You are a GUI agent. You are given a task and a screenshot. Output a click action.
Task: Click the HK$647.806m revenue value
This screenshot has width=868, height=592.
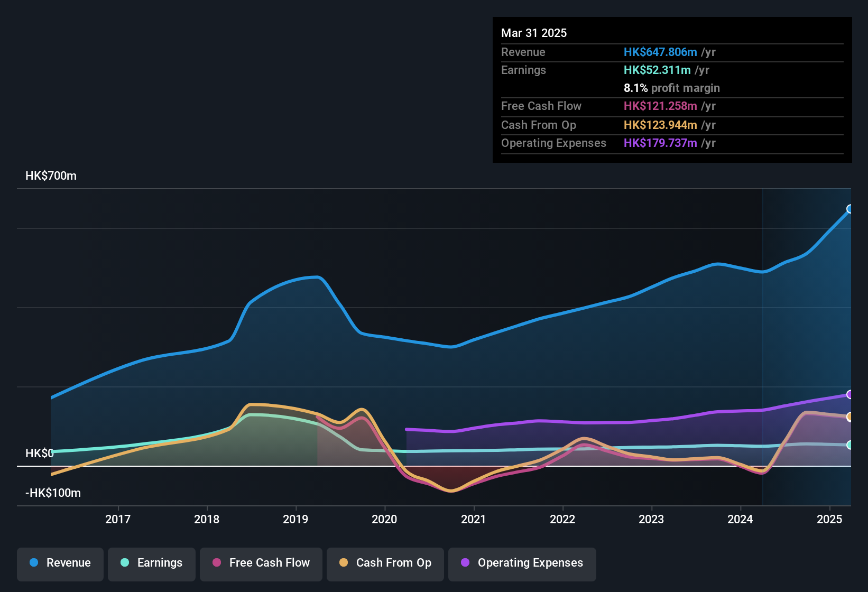tap(660, 52)
